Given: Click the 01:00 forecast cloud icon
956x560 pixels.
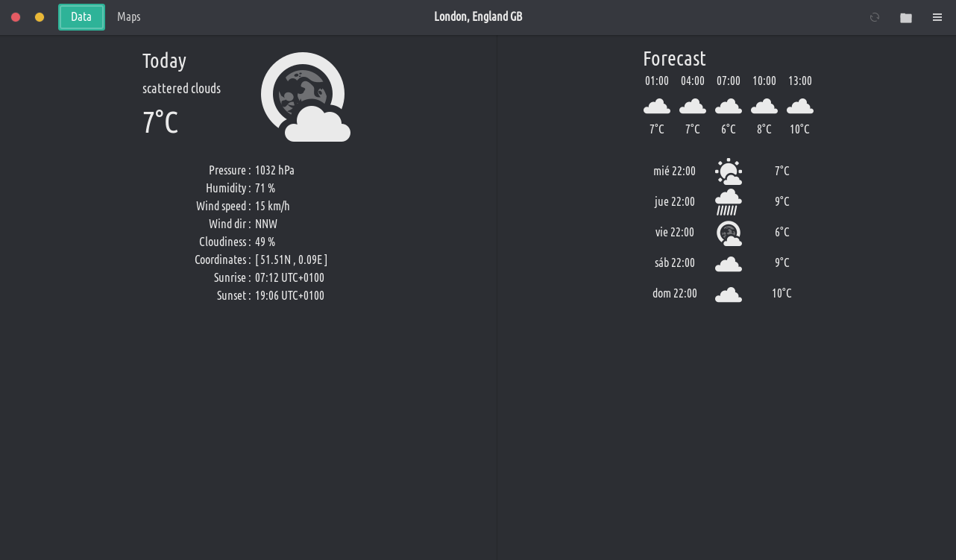Looking at the screenshot, I should (x=657, y=106).
